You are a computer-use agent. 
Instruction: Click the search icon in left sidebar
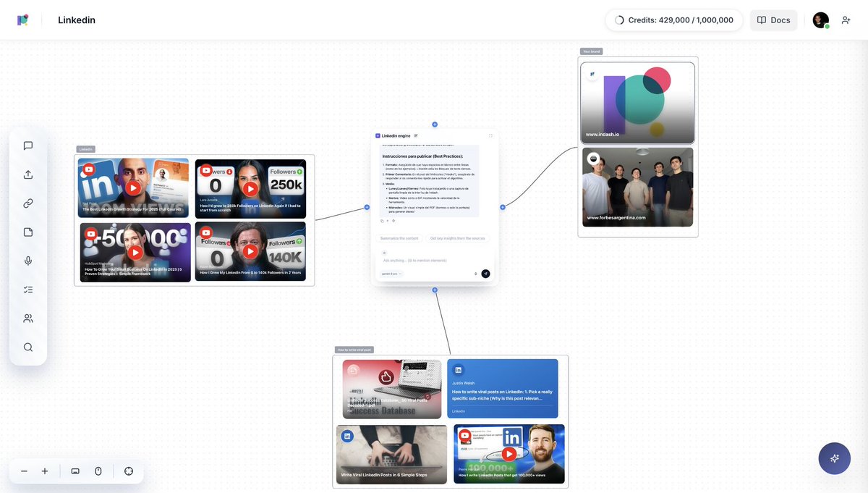[28, 347]
